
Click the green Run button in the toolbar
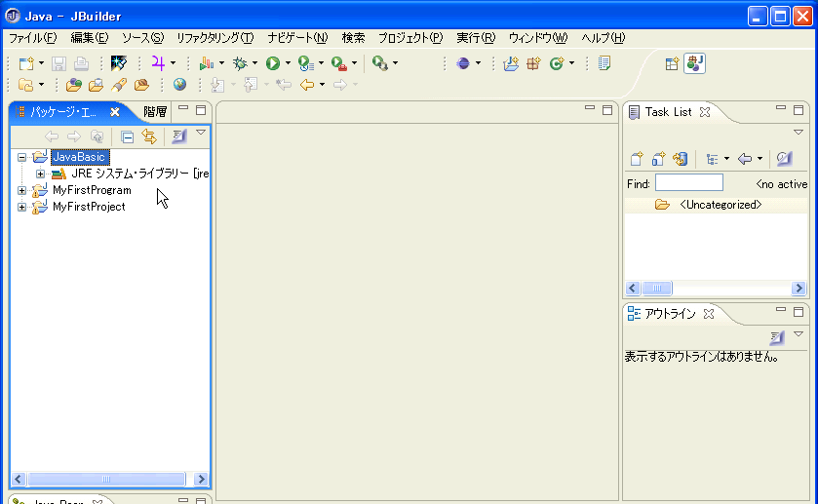273,63
